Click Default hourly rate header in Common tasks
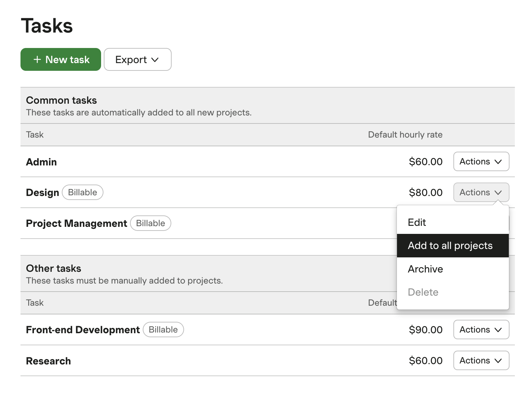The image size is (532, 402). [405, 135]
